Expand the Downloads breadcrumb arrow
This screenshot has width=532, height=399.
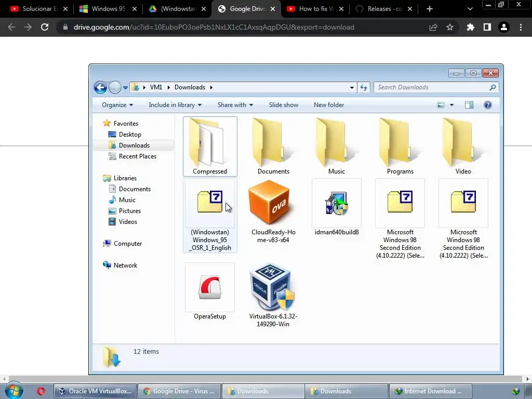(211, 87)
